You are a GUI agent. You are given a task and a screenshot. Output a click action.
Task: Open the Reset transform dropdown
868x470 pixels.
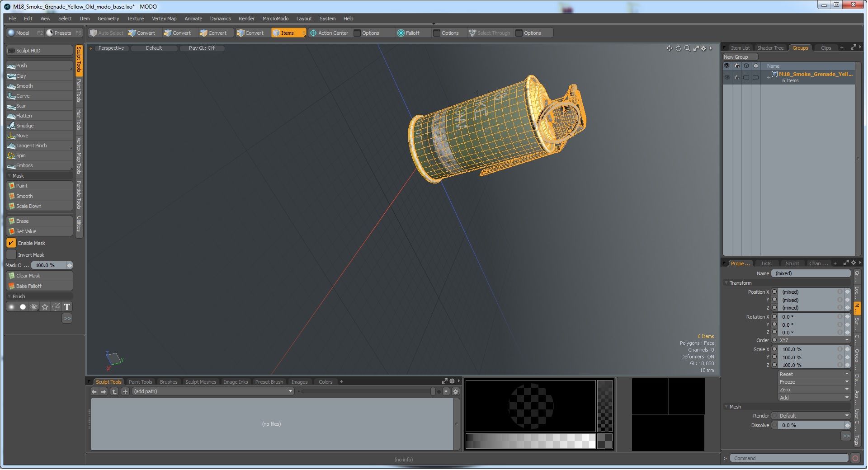814,374
